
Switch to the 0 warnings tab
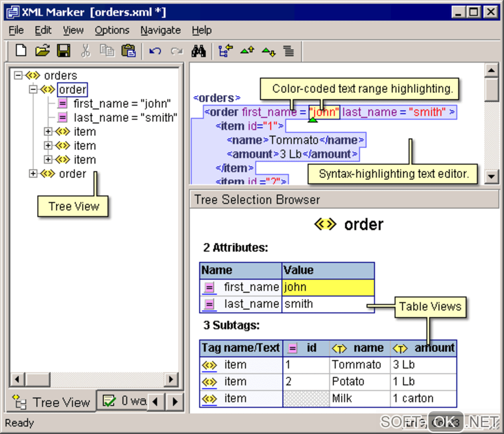(123, 401)
